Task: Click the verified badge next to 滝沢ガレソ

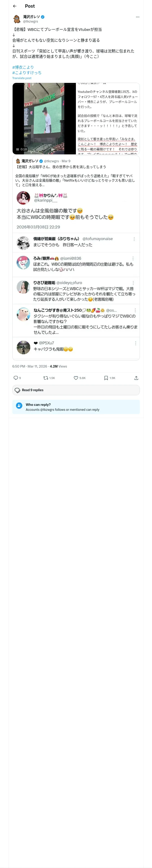Action: pyautogui.click(x=43, y=16)
